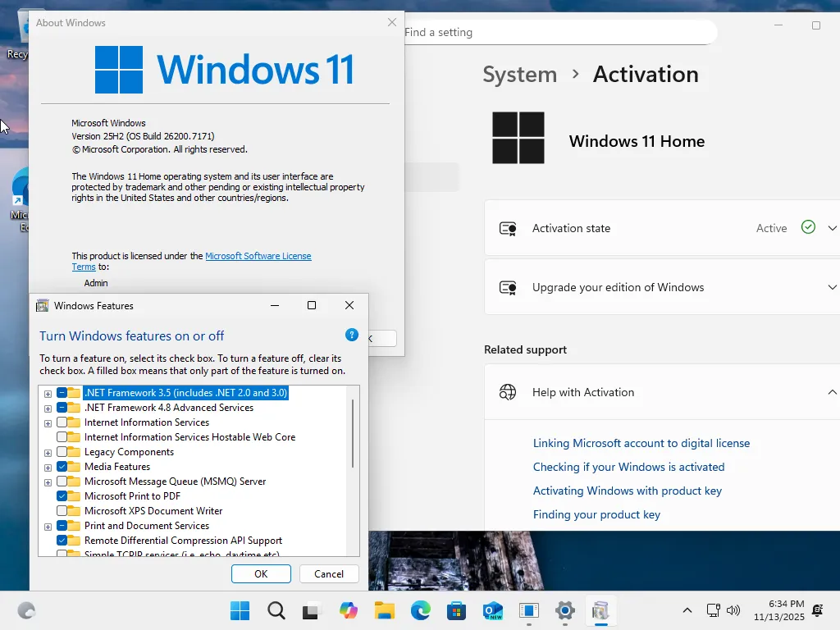Enable the Microsoft XPS Document Writer checkbox

pos(63,511)
